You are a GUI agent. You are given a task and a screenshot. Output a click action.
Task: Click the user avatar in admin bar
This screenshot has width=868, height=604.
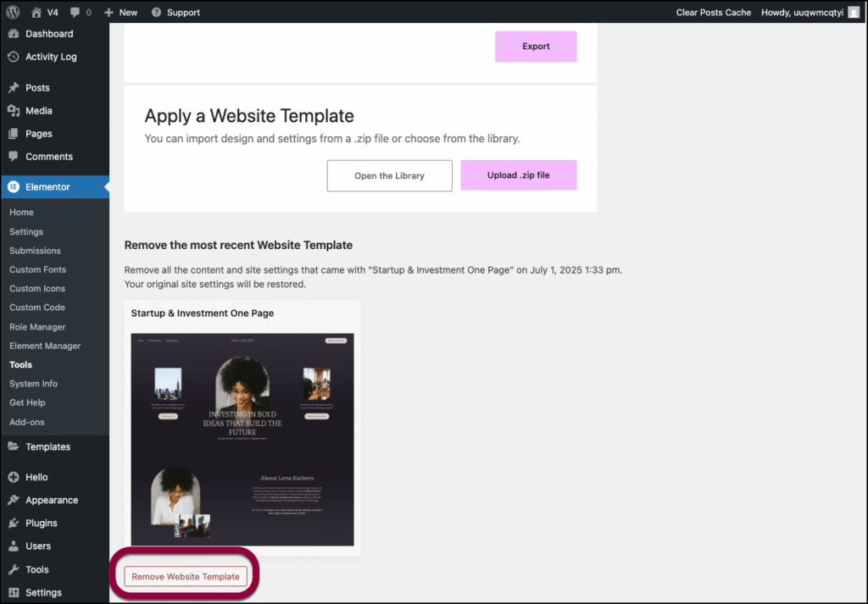[853, 12]
